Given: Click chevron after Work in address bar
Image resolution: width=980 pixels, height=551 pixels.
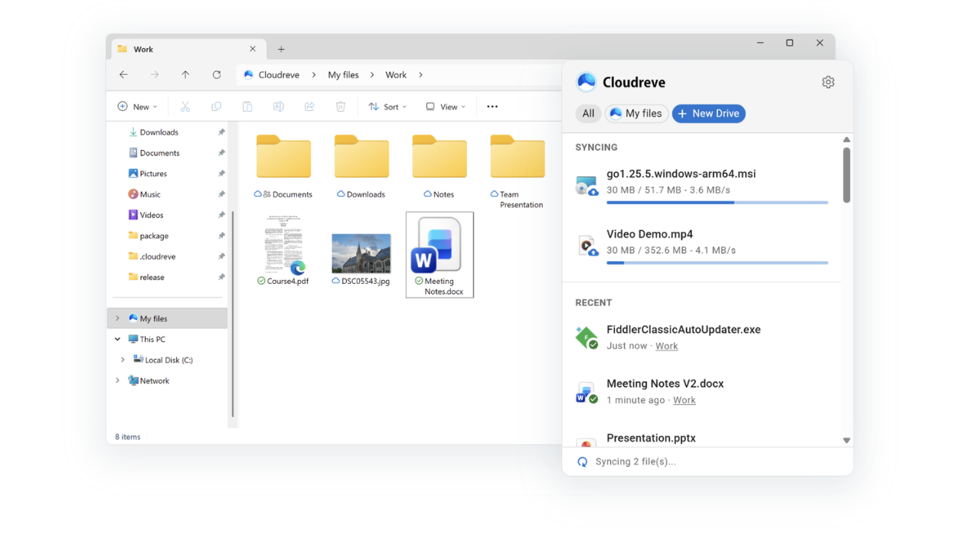Looking at the screenshot, I should tap(420, 75).
